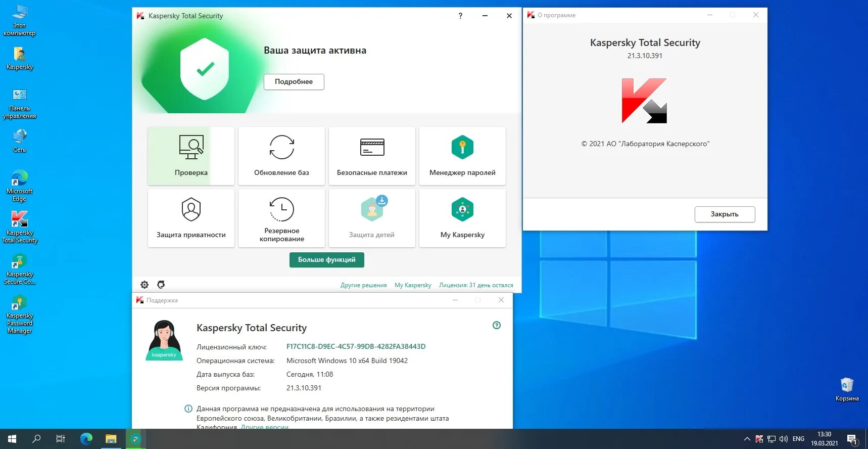
Task: Click the Kaspersky tray icon
Action: point(759,439)
